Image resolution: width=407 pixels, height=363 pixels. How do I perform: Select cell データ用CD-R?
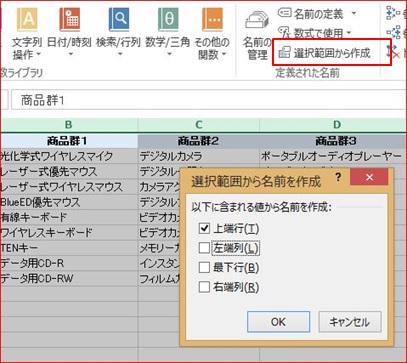pos(69,263)
